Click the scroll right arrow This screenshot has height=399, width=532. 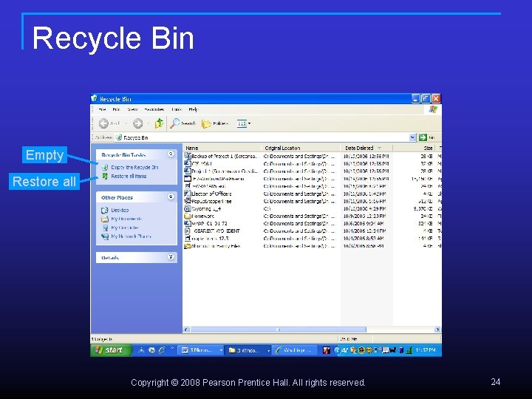tap(437, 330)
